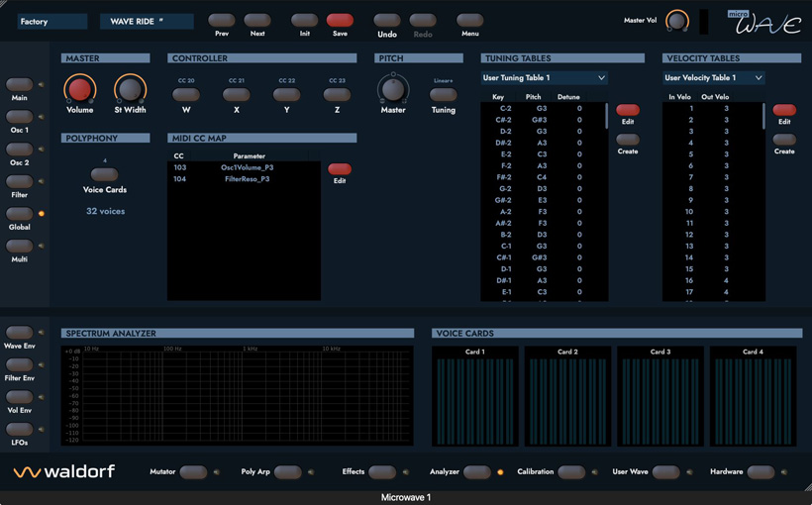The image size is (812, 505).
Task: Click the Card 1 voice display
Action: (475, 397)
